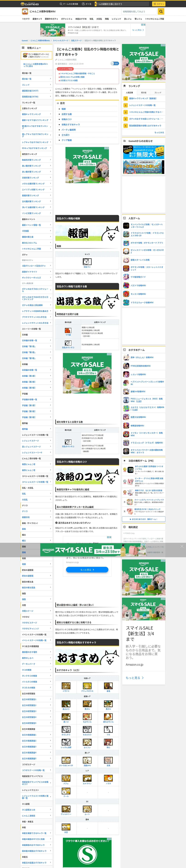
Task: Open the 剣心 character icon
Action: point(108,742)
